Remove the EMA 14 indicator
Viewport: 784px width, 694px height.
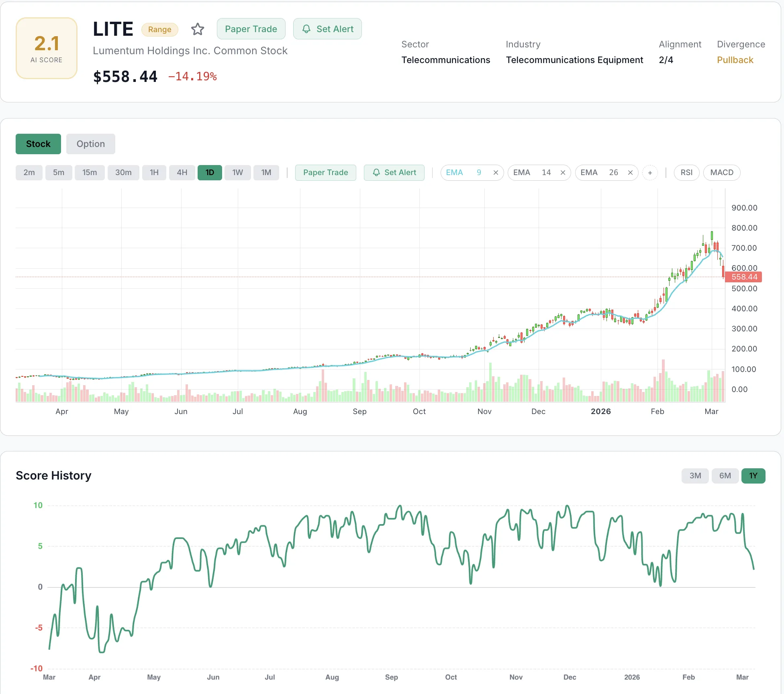pos(563,173)
